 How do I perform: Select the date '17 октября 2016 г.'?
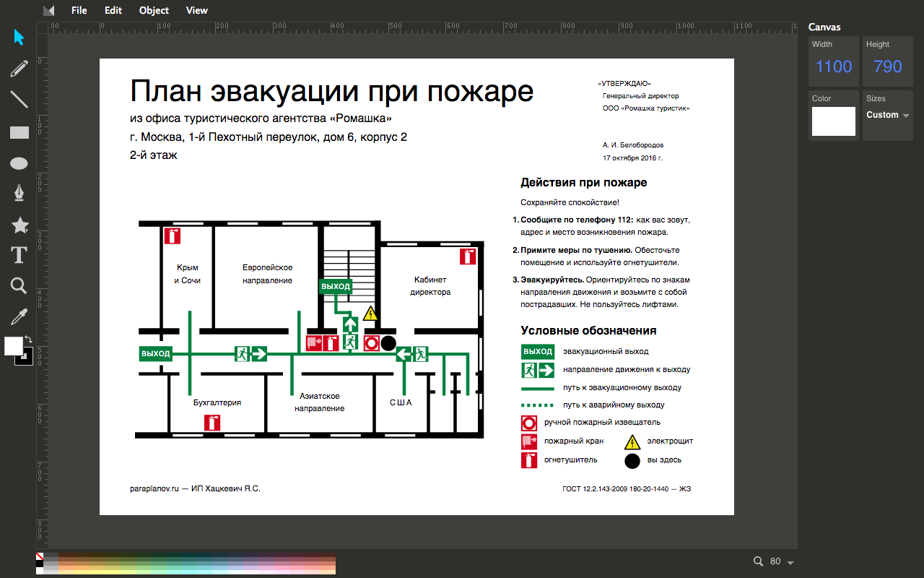click(632, 158)
